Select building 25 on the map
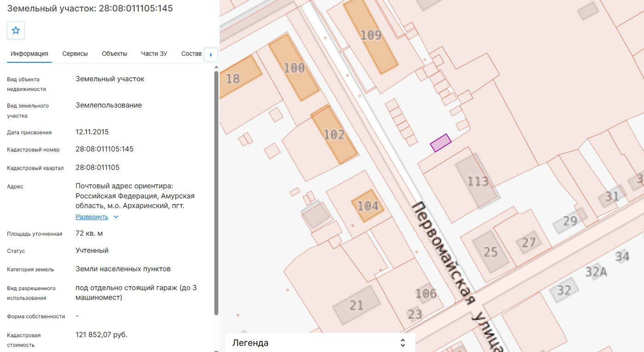Screen dimensions: 644x352 490,252
